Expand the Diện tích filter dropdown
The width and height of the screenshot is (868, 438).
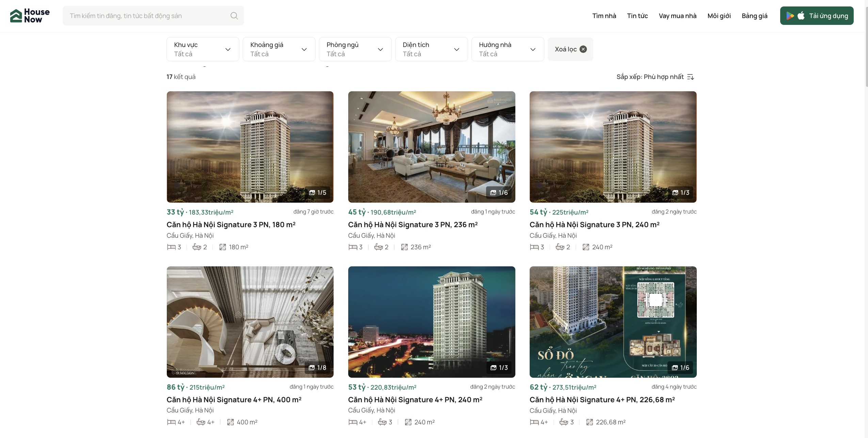[431, 49]
